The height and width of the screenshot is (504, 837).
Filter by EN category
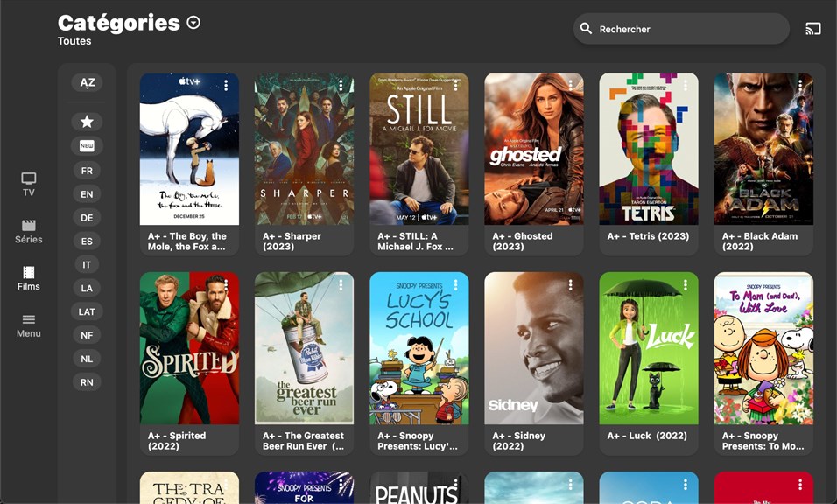pyautogui.click(x=87, y=194)
